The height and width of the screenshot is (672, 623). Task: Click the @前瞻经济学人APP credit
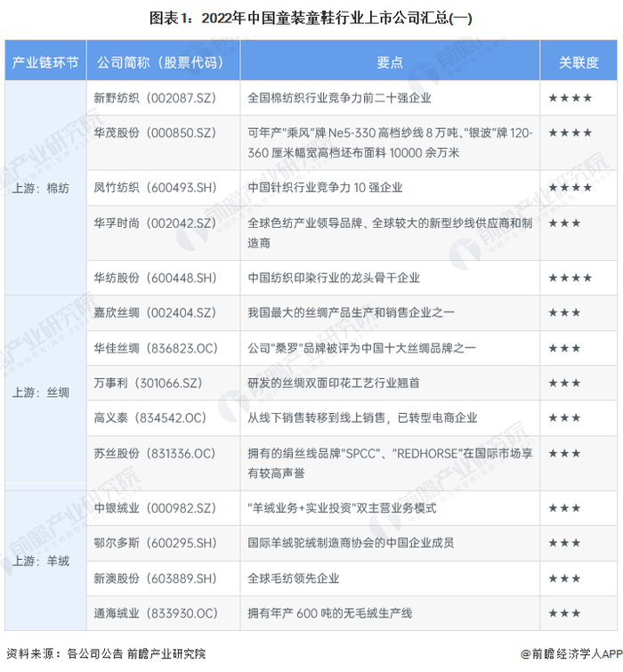(x=571, y=653)
